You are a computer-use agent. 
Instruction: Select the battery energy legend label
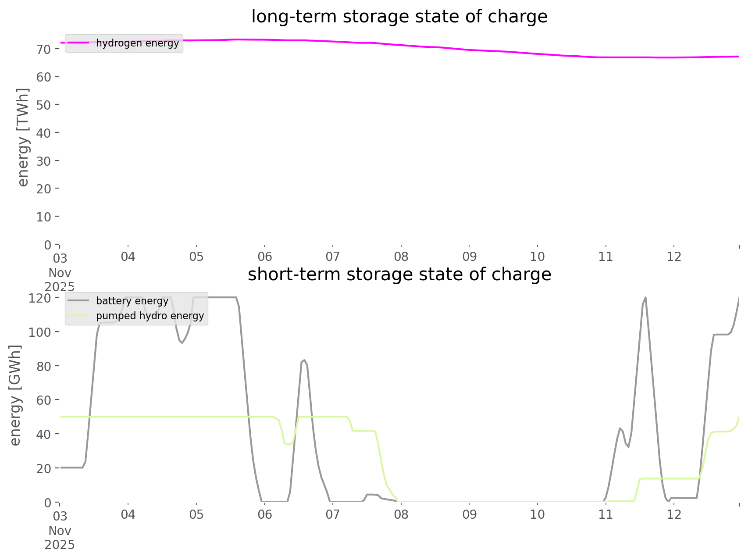click(x=132, y=301)
